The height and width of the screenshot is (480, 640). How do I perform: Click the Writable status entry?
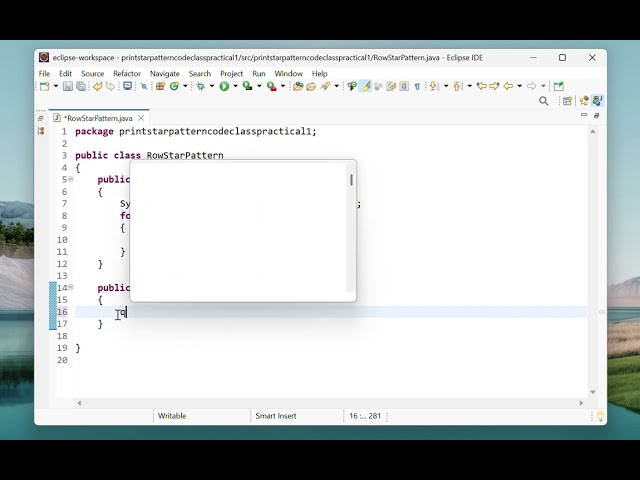point(172,416)
